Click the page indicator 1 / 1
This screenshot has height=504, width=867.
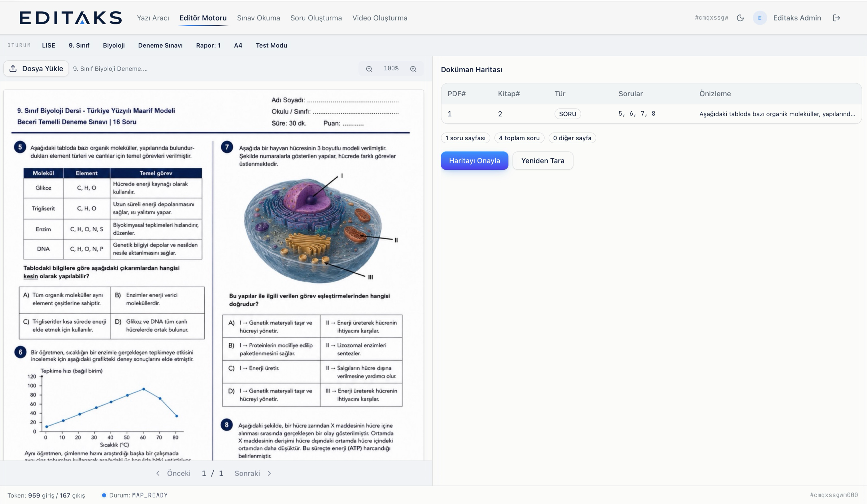(x=212, y=473)
